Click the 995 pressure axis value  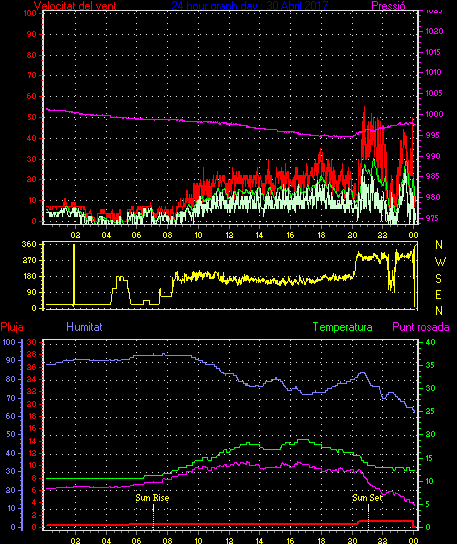432,135
